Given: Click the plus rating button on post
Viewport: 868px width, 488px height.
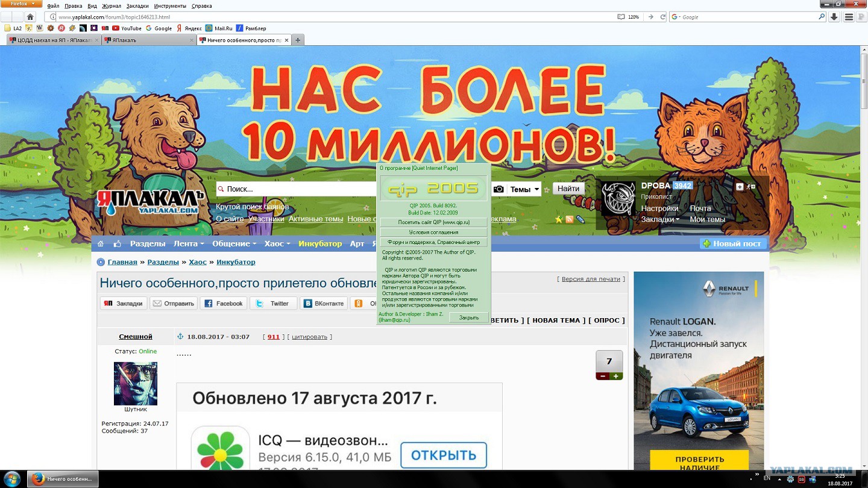Looking at the screenshot, I should click(x=616, y=376).
